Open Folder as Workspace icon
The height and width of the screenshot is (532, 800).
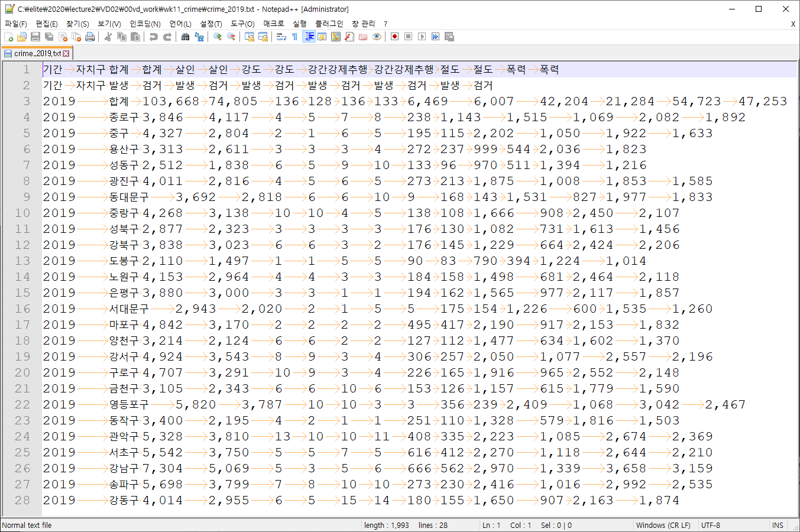(x=363, y=37)
